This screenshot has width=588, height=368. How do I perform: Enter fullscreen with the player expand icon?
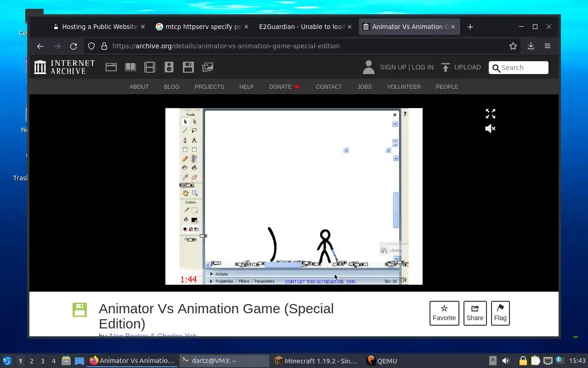point(491,114)
